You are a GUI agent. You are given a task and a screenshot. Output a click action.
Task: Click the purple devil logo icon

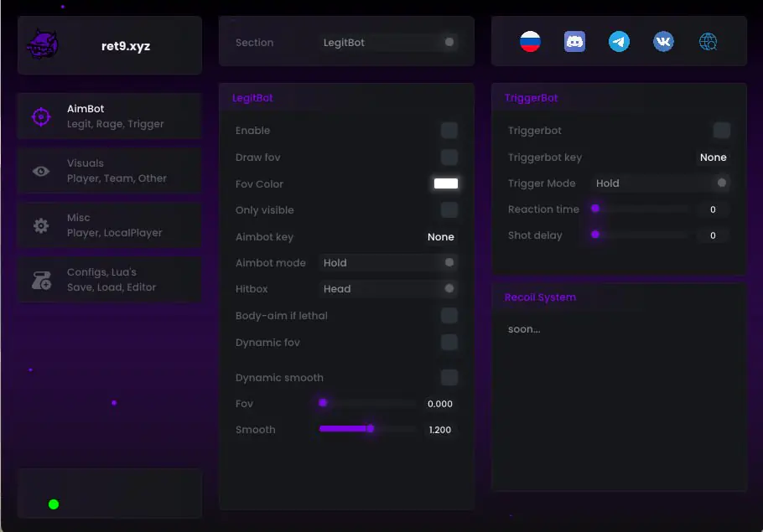click(x=43, y=44)
